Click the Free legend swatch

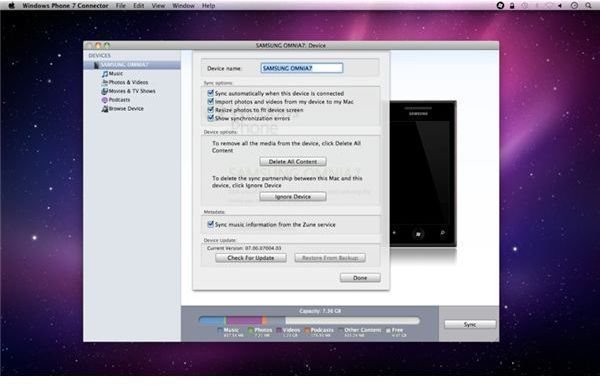click(388, 330)
